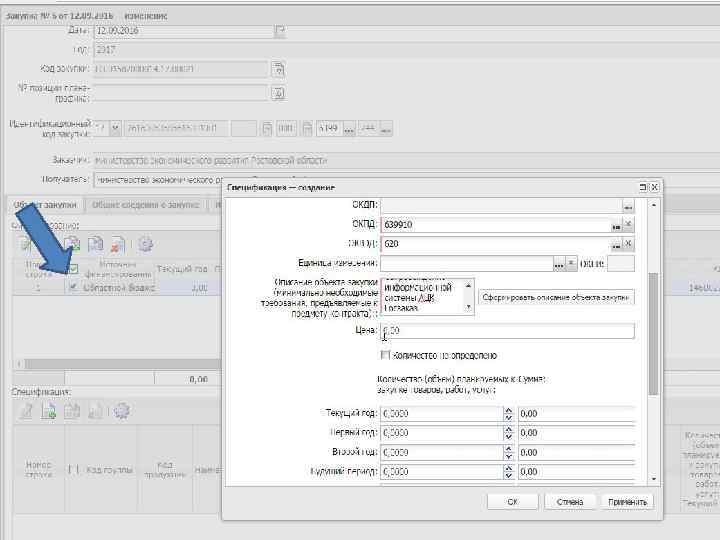This screenshot has height=540, width=720.
Task: Click the down arrow of the dialog's vertical scrollbar
Action: pyautogui.click(x=654, y=479)
